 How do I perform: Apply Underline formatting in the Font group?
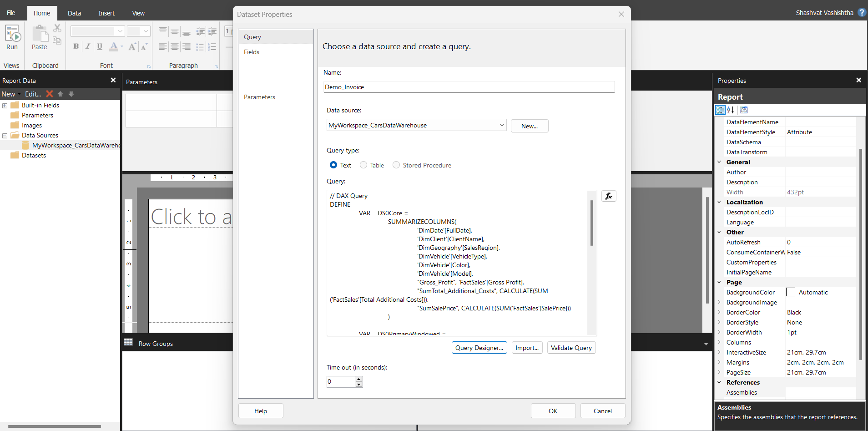pos(100,46)
